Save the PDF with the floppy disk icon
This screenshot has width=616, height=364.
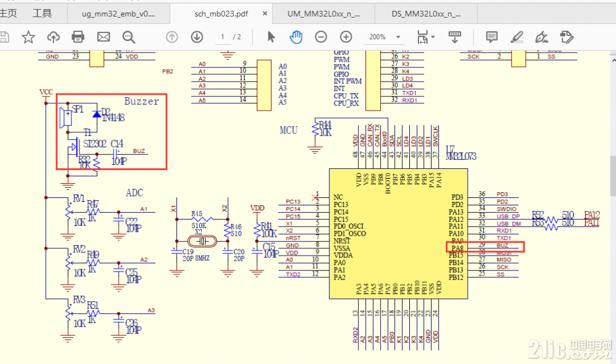click(4, 37)
